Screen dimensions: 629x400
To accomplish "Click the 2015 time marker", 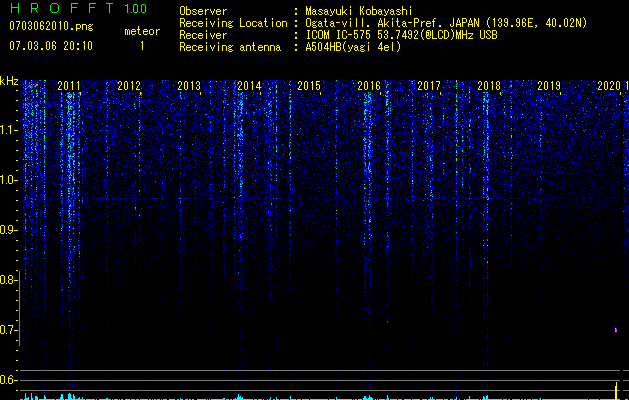I will click(309, 86).
